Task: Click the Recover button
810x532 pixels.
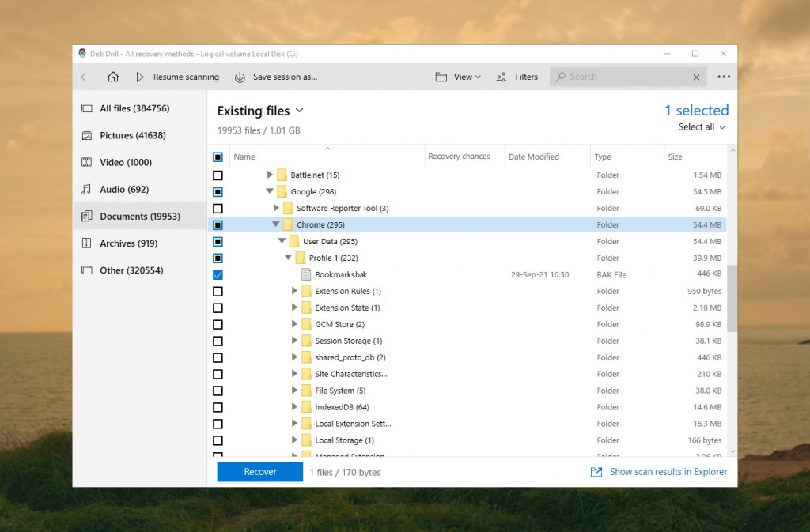Action: coord(259,472)
